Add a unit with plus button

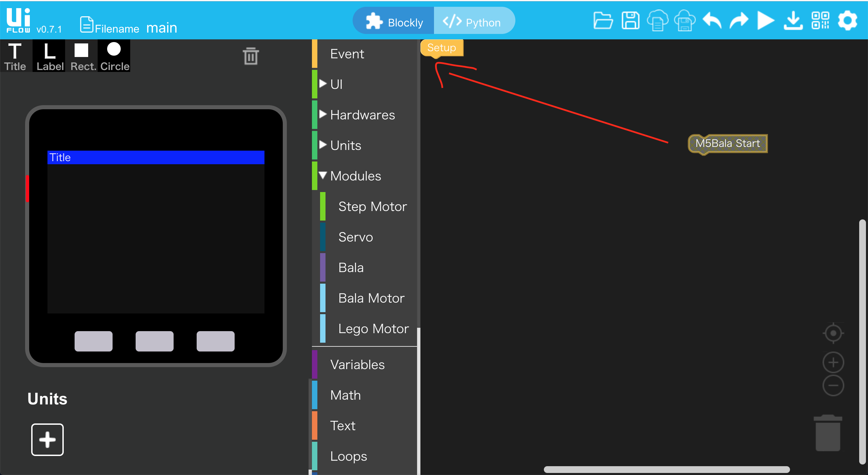(47, 439)
